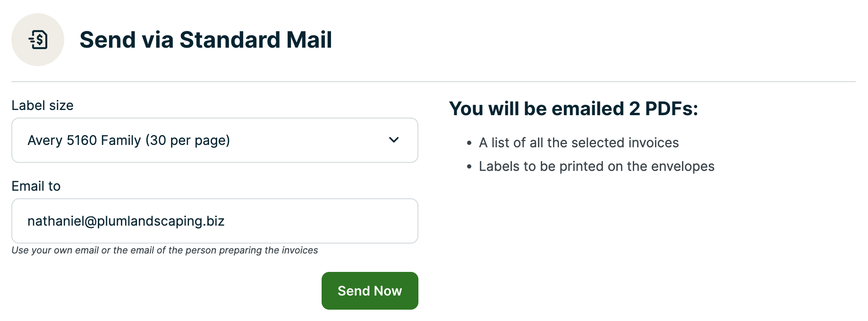Open the Avery 5160 Family dropdown

pyautogui.click(x=214, y=140)
